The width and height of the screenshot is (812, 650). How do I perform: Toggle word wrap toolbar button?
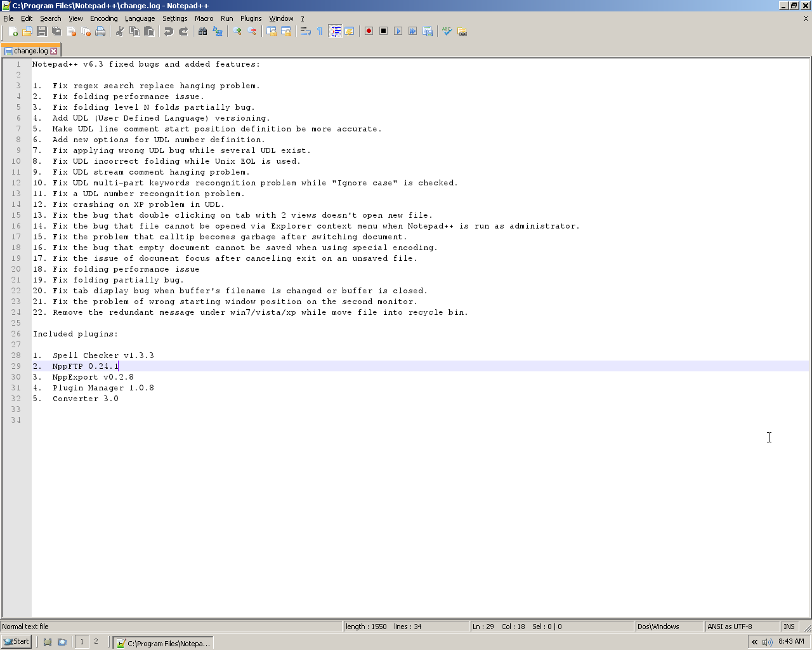click(x=306, y=31)
